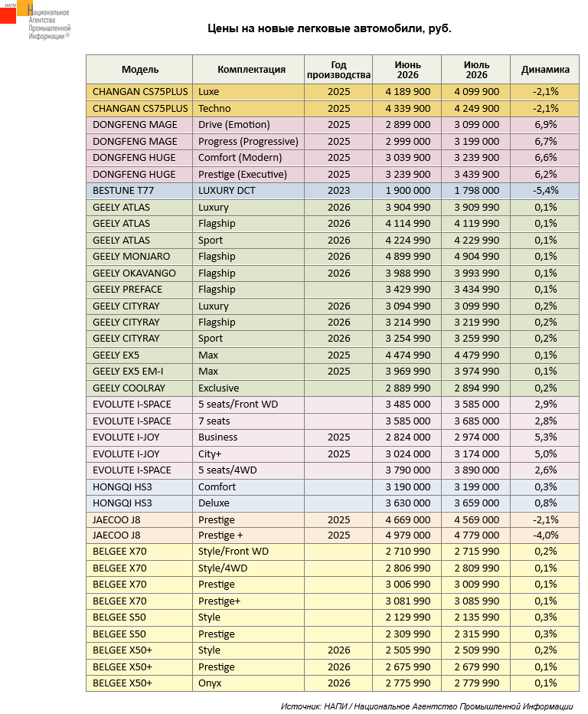Select CHANGAN CS75PLUS Luxe row
Image resolution: width=588 pixels, height=714 pixels.
(332, 92)
